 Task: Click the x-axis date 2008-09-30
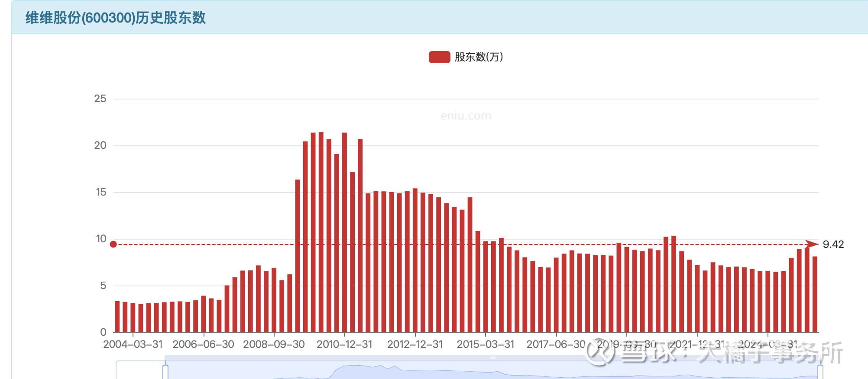pyautogui.click(x=274, y=344)
